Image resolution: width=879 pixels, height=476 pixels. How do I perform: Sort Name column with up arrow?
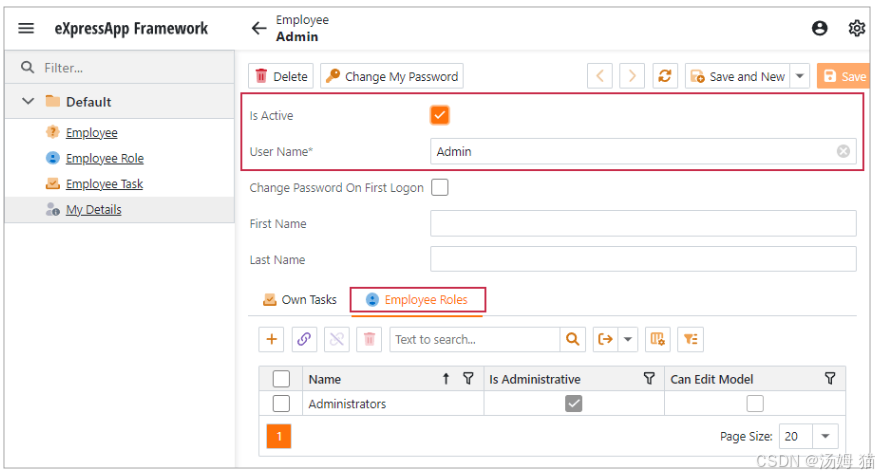point(446,379)
